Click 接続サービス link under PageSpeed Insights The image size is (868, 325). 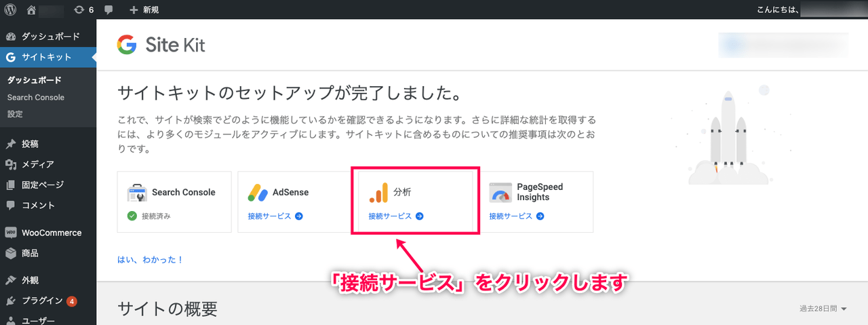[511, 216]
